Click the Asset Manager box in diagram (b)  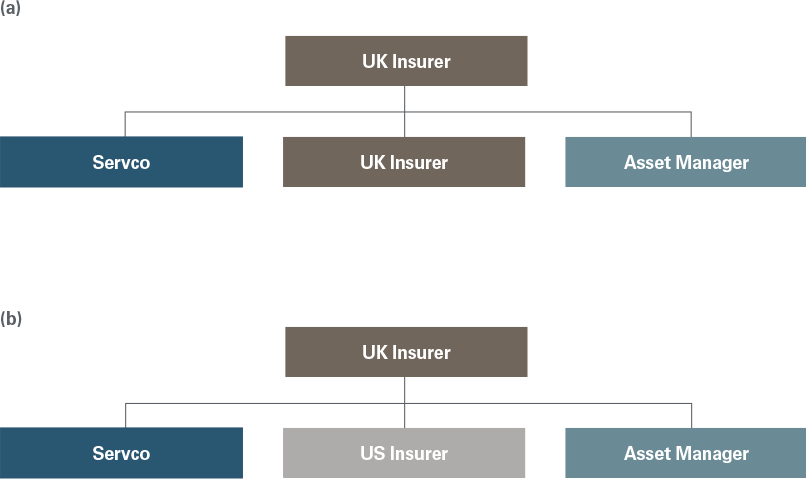tap(686, 453)
